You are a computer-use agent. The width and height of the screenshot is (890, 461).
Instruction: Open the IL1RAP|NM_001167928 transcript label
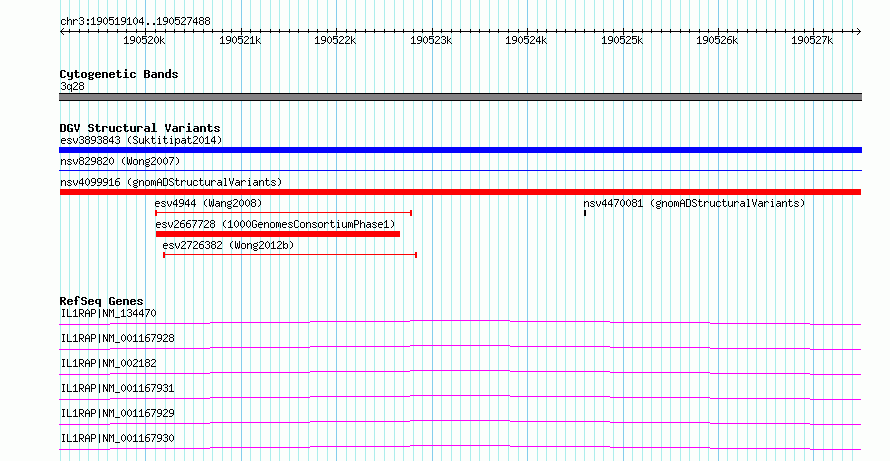tap(117, 338)
